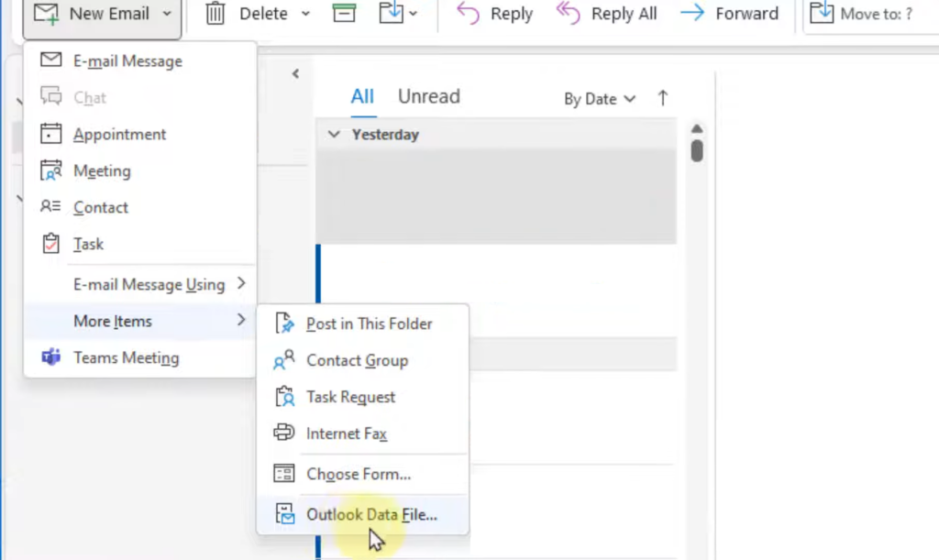Choose Contact from the menu
The image size is (939, 560).
140,208
